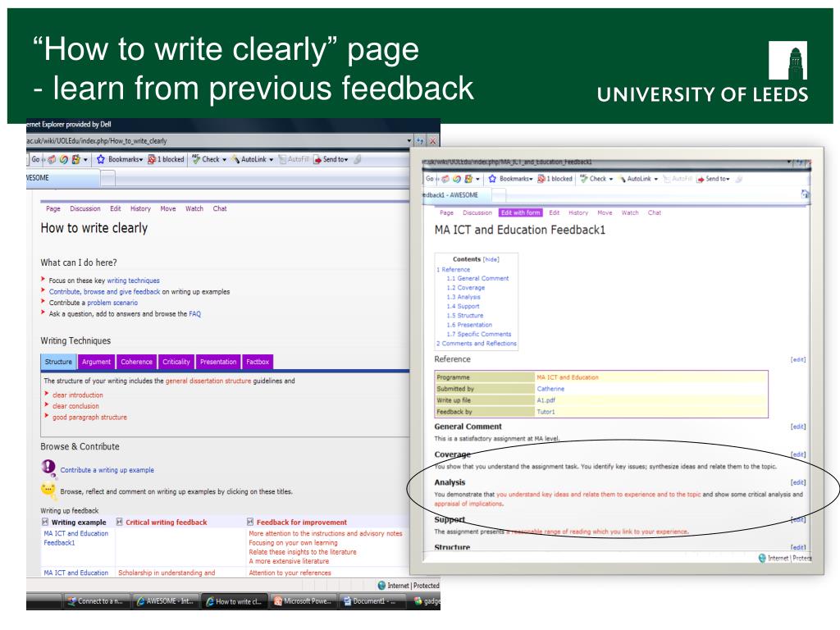The width and height of the screenshot is (840, 630).
Task: Jump to '1.7 Specific Comments' in Contents
Action: point(479,334)
